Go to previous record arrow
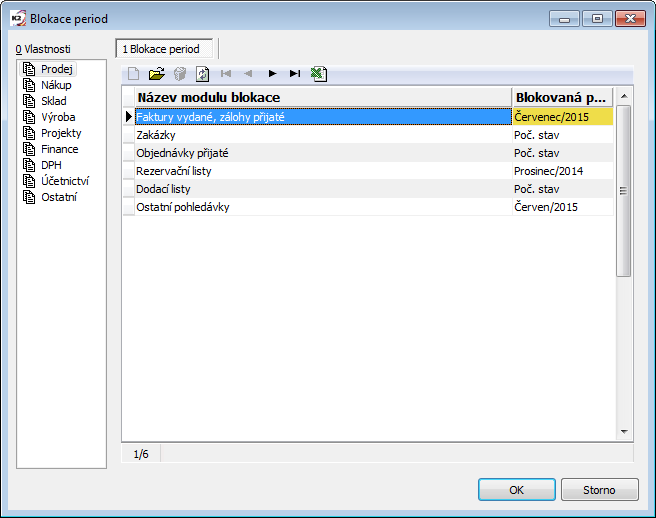This screenshot has width=656, height=518. [x=248, y=74]
